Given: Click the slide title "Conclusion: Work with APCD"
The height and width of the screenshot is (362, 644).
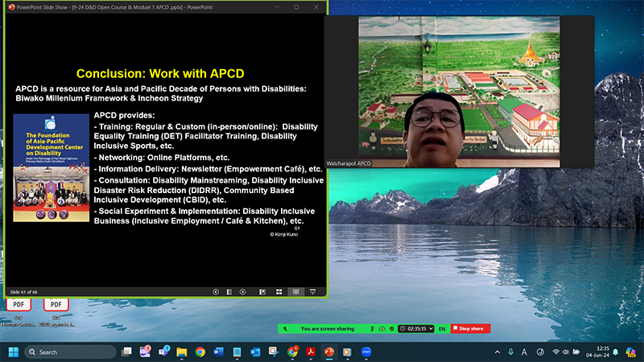Looking at the screenshot, I should (160, 73).
